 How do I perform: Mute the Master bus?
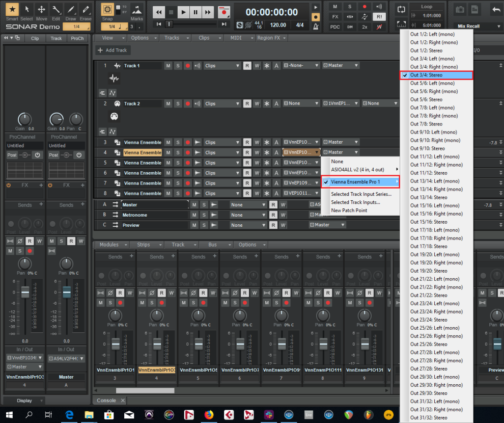click(194, 204)
